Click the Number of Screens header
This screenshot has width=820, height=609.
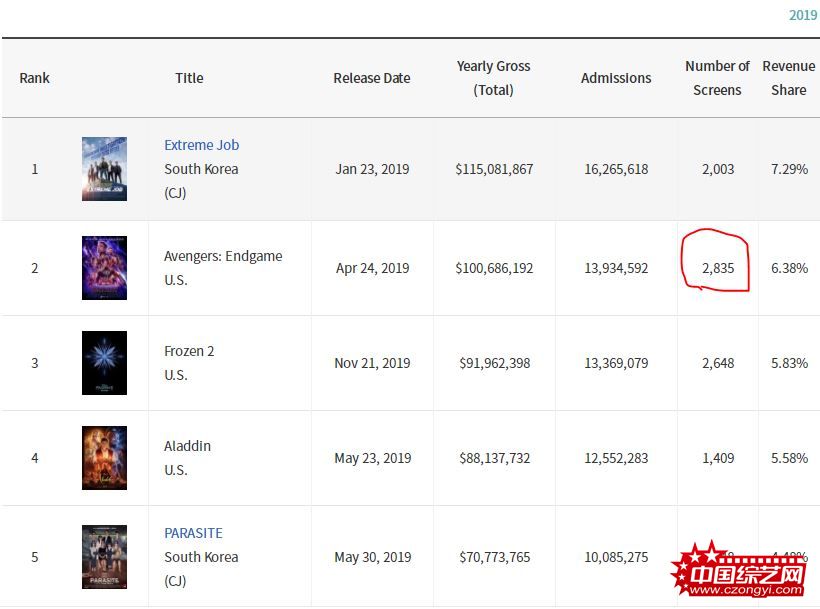click(718, 78)
